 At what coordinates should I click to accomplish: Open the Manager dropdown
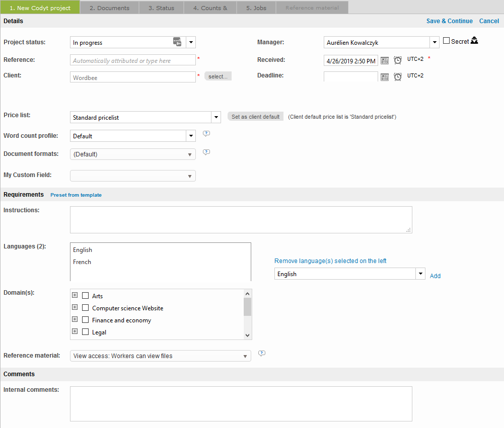click(435, 43)
